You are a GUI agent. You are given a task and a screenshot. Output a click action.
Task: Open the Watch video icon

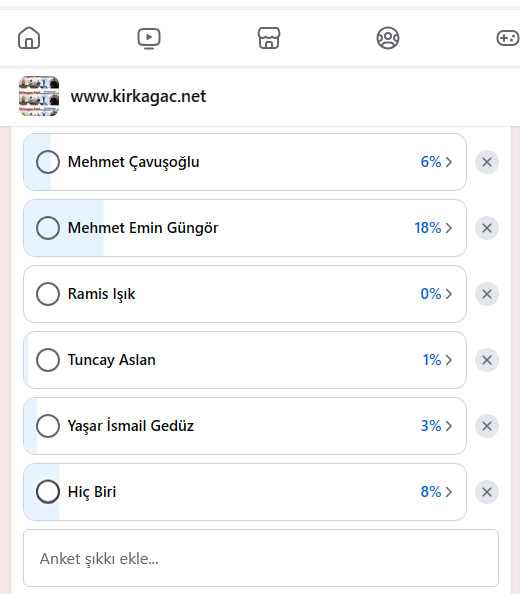149,38
